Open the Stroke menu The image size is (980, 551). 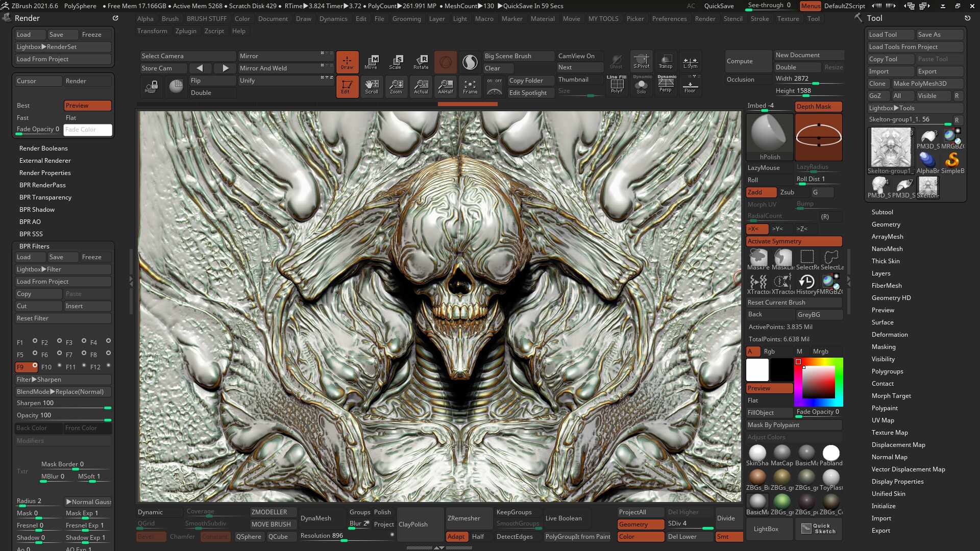click(759, 19)
